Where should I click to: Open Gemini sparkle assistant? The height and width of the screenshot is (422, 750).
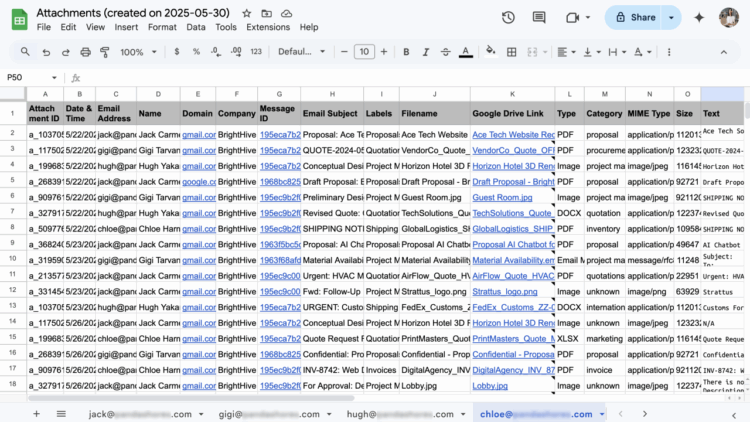click(x=699, y=18)
